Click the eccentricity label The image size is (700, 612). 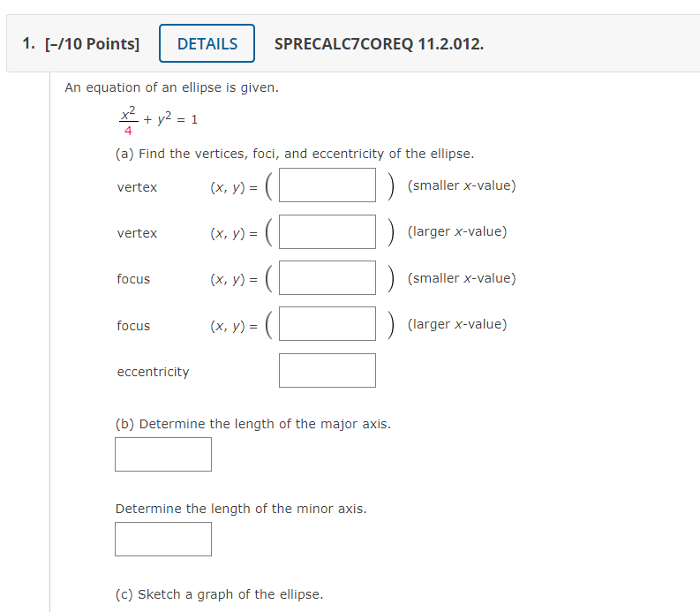click(x=153, y=372)
